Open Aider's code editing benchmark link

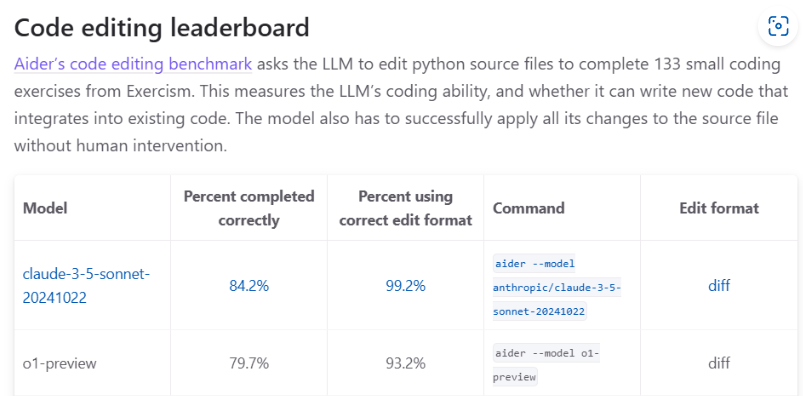click(133, 64)
